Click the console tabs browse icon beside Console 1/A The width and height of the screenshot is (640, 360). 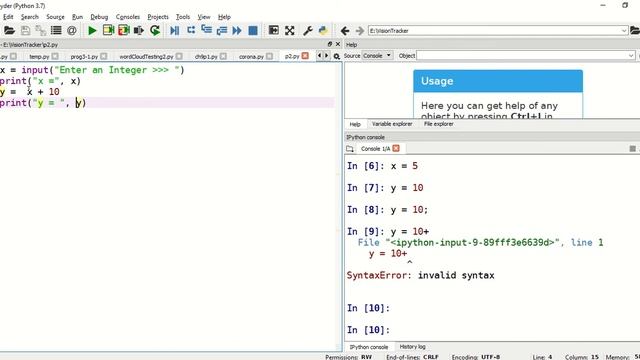point(350,149)
